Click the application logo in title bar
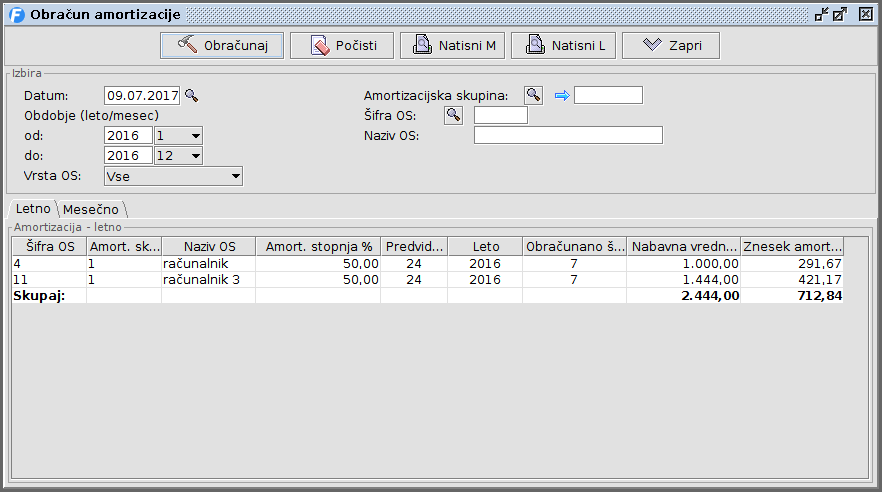882x492 pixels. click(16, 14)
